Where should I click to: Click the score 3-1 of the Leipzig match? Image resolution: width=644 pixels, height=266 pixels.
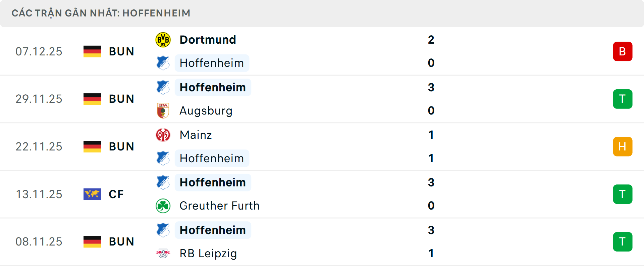coord(431,242)
